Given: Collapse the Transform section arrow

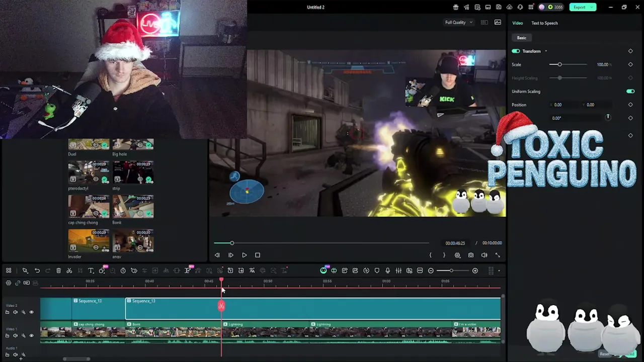Looking at the screenshot, I should 546,51.
